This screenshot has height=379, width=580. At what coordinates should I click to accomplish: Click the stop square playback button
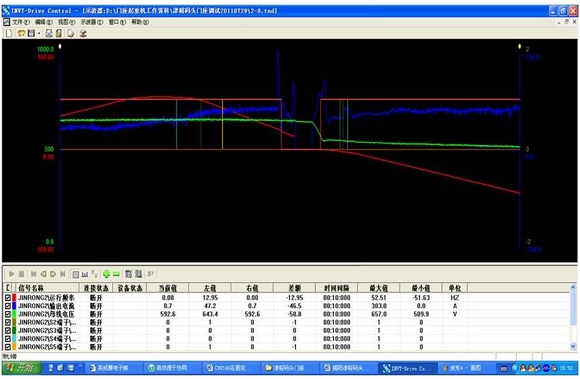21,274
